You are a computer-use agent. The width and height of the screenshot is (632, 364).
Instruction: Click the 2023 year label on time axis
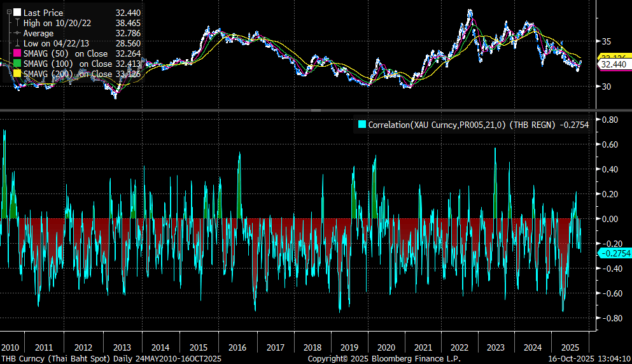[495, 347]
